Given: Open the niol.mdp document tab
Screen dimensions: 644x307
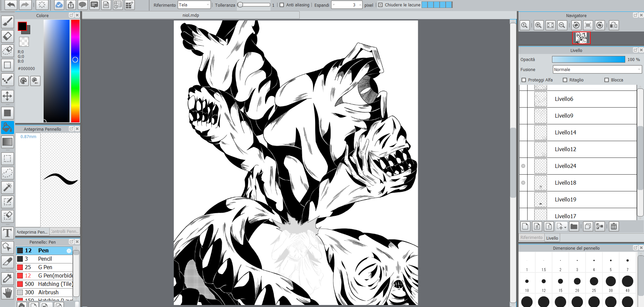Looking at the screenshot, I should (x=191, y=15).
